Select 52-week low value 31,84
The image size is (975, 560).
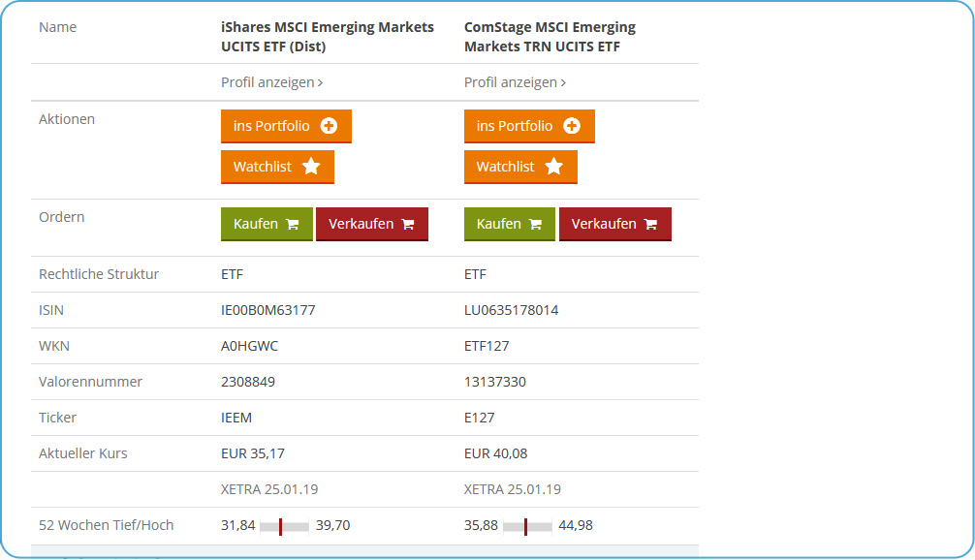pyautogui.click(x=238, y=525)
